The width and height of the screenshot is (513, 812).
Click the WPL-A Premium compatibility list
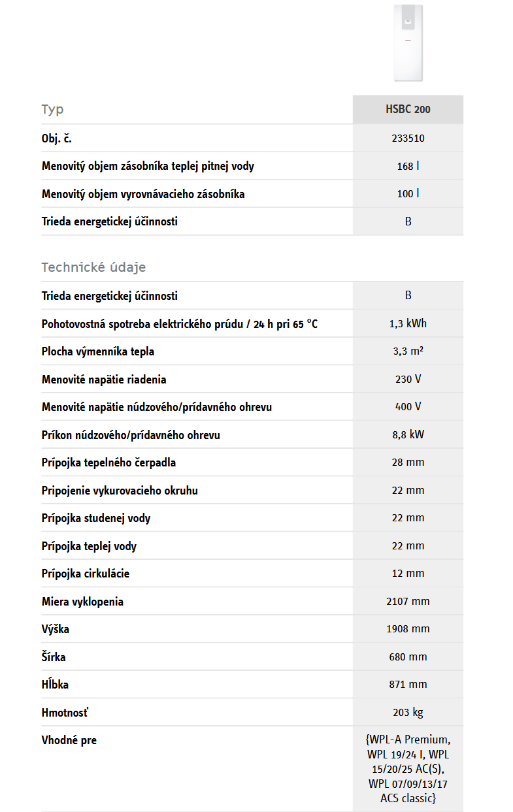coord(408,769)
